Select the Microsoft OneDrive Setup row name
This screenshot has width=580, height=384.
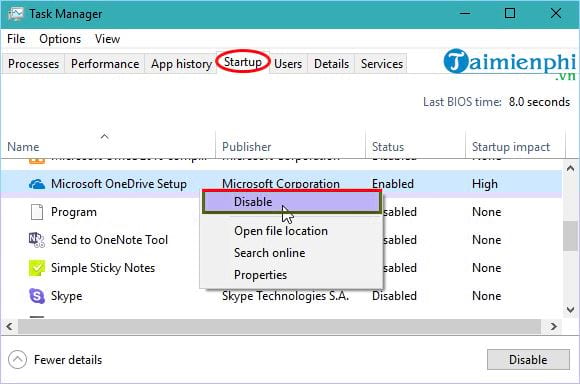point(119,184)
